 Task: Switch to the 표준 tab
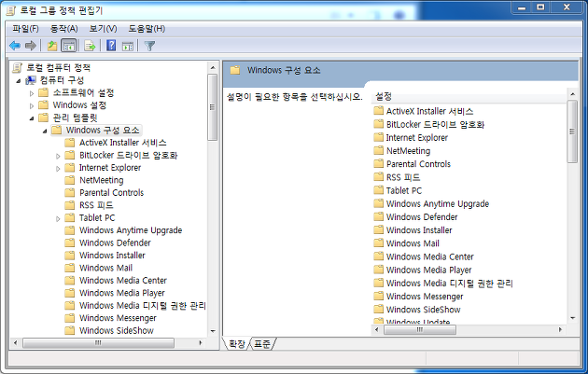point(262,343)
